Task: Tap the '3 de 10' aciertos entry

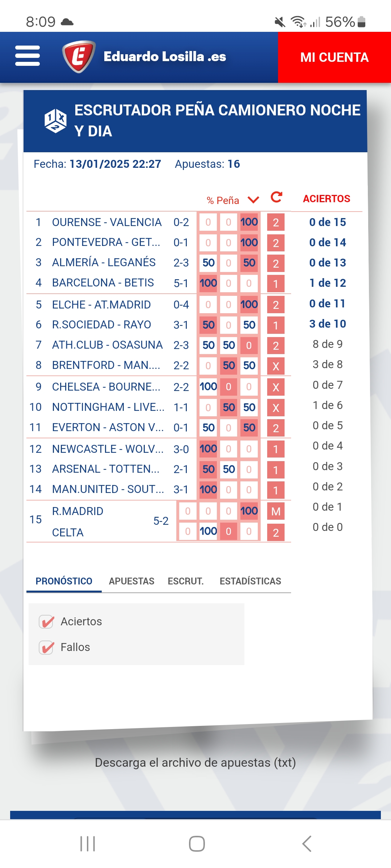Action: coord(328,324)
